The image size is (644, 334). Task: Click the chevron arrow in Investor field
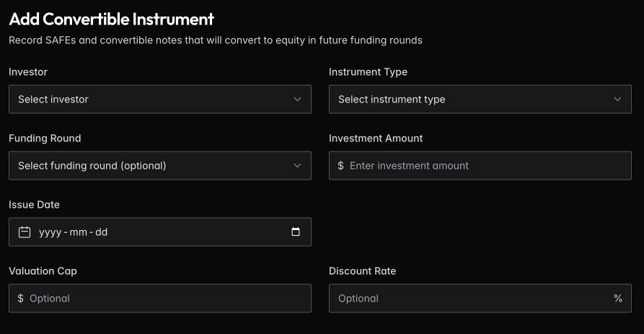pos(297,100)
